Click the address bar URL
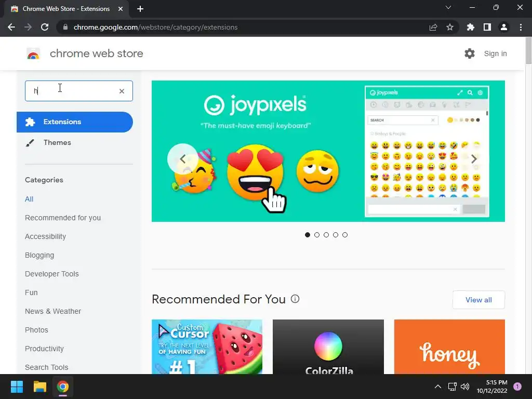 click(155, 27)
